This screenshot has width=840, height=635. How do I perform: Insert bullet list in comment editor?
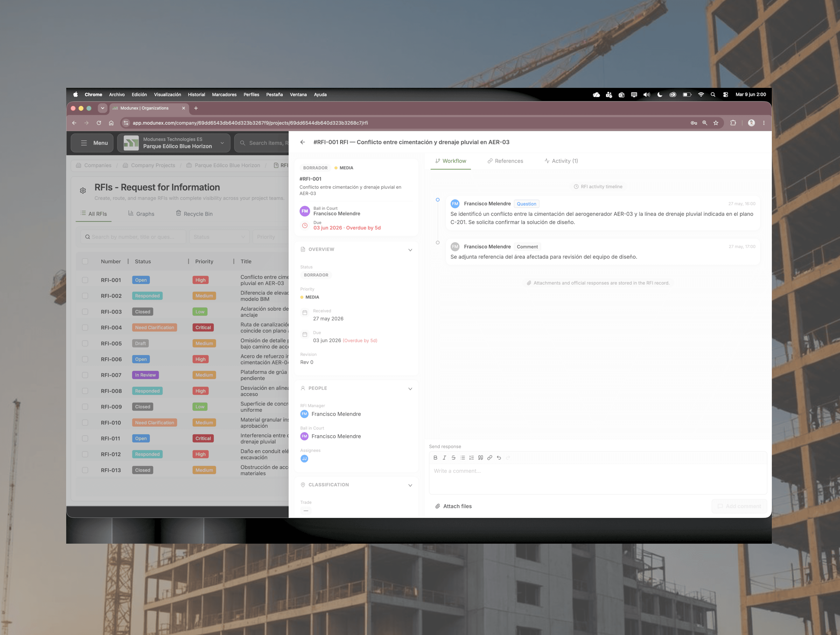pyautogui.click(x=462, y=458)
